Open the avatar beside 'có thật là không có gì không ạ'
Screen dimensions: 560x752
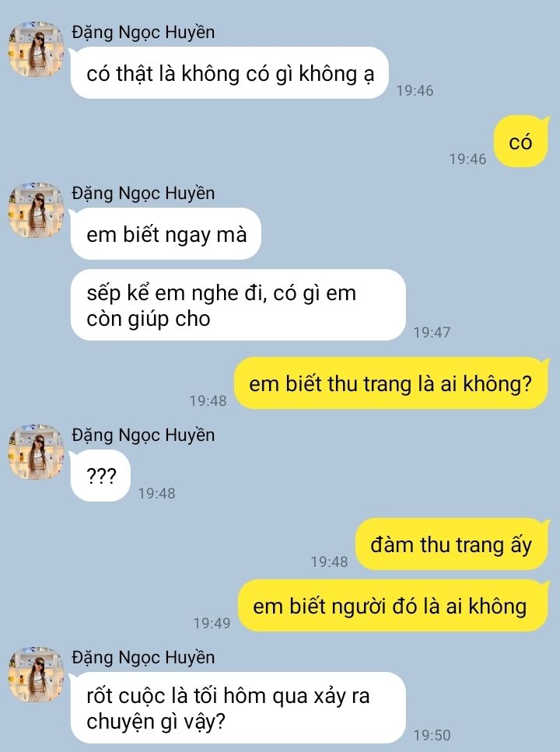click(x=37, y=49)
